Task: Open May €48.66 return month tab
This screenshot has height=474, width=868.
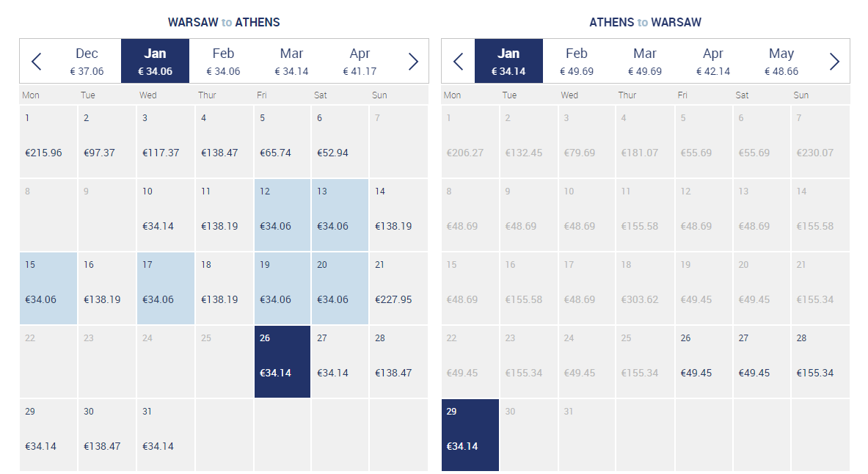Action: pos(781,61)
